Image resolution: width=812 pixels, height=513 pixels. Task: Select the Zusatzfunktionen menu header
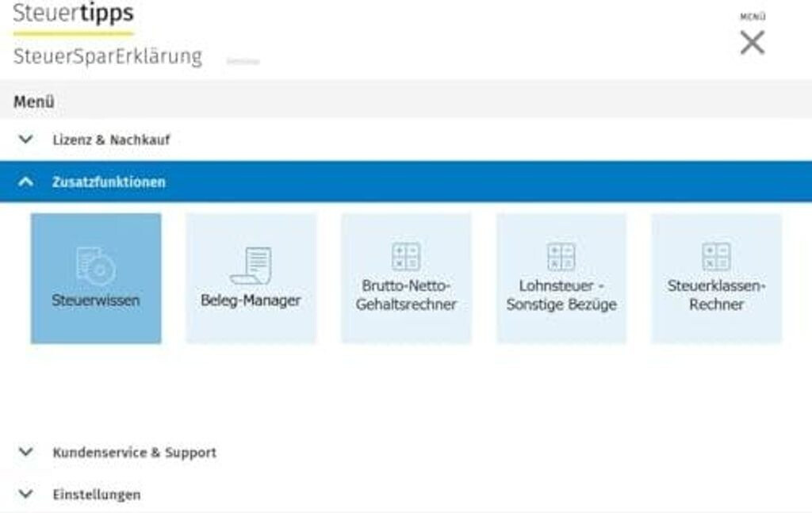pyautogui.click(x=109, y=182)
